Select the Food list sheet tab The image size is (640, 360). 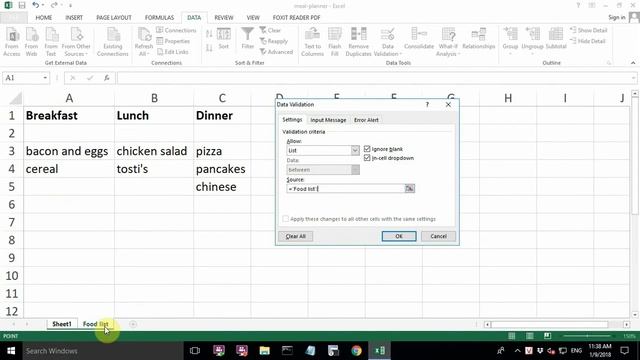pos(96,324)
